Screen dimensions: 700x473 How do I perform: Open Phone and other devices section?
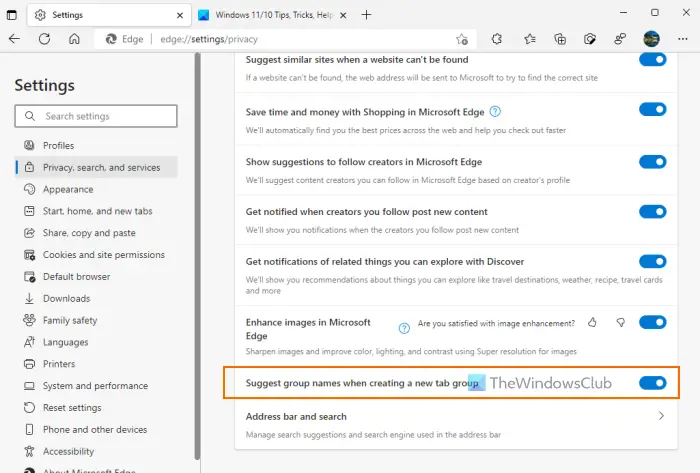coord(97,430)
